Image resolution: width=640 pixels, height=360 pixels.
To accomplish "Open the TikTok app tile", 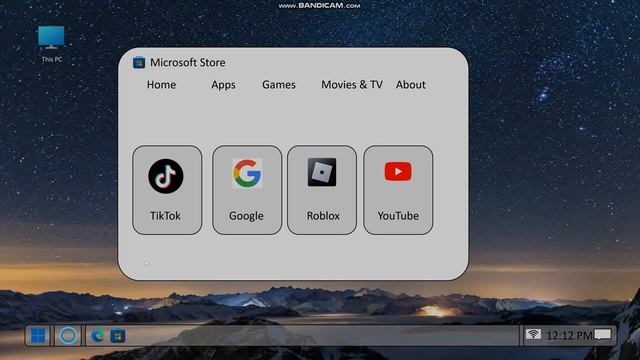I will click(x=167, y=190).
